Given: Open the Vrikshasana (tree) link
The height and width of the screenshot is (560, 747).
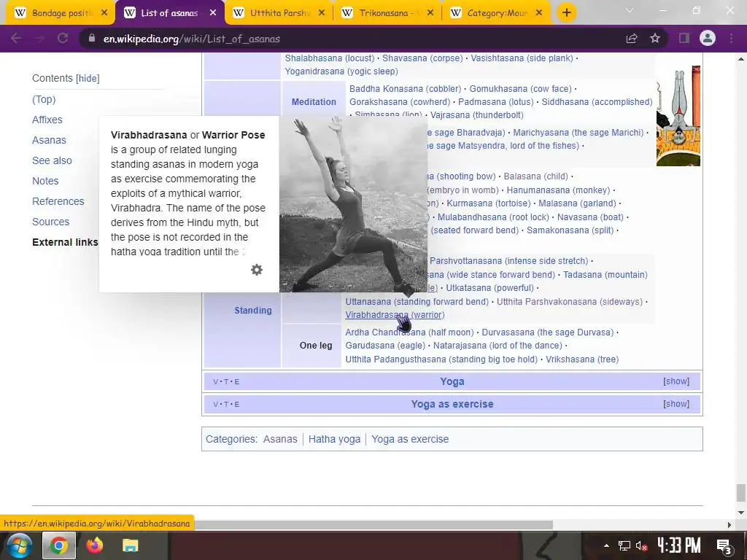Looking at the screenshot, I should 582,359.
